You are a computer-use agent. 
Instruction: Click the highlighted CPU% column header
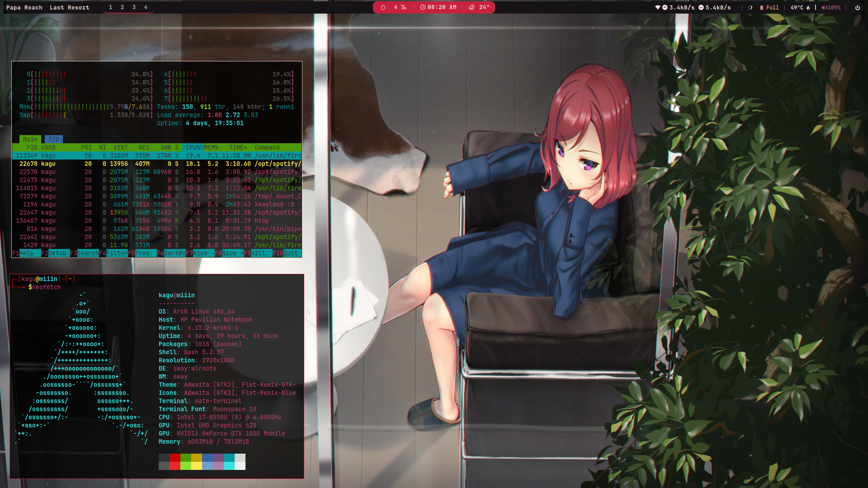tap(193, 147)
